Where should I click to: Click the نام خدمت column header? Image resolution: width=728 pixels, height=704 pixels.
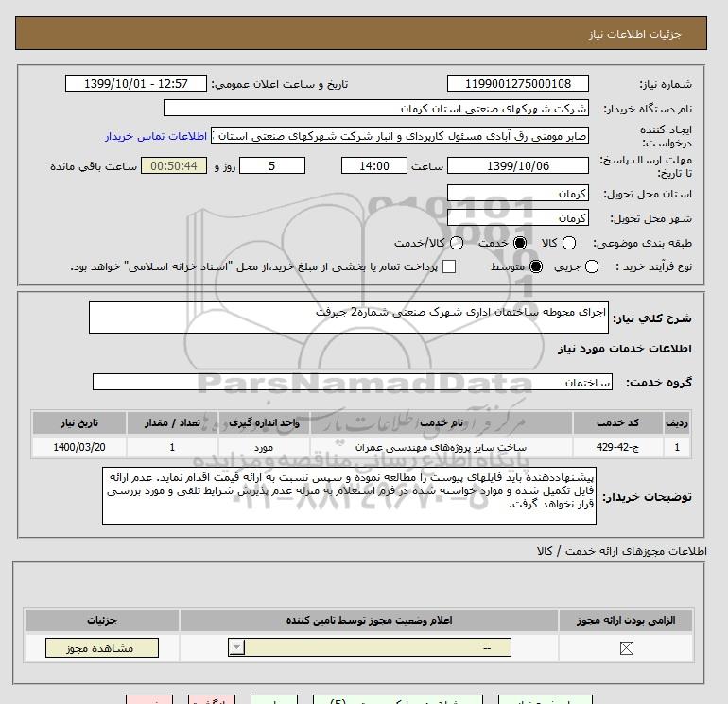[x=442, y=422]
